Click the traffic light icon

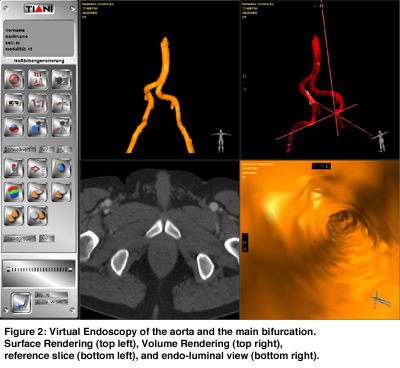(x=14, y=168)
